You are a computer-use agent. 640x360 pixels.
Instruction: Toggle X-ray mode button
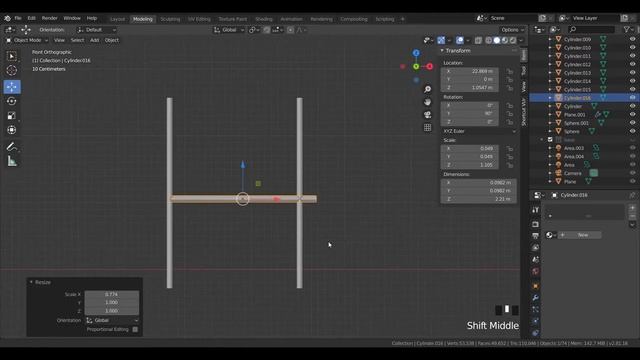[478, 40]
